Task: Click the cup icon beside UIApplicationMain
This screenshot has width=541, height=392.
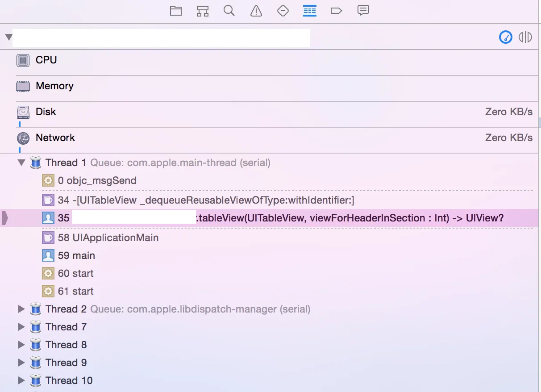Action: pyautogui.click(x=48, y=238)
